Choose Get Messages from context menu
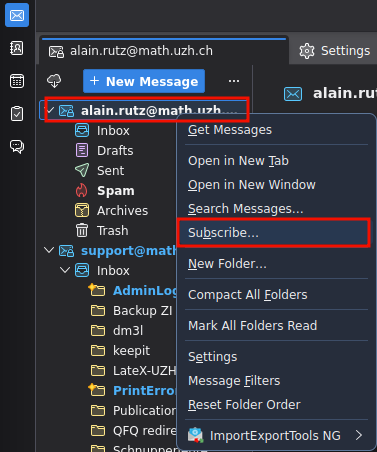377x452 pixels. point(276,130)
